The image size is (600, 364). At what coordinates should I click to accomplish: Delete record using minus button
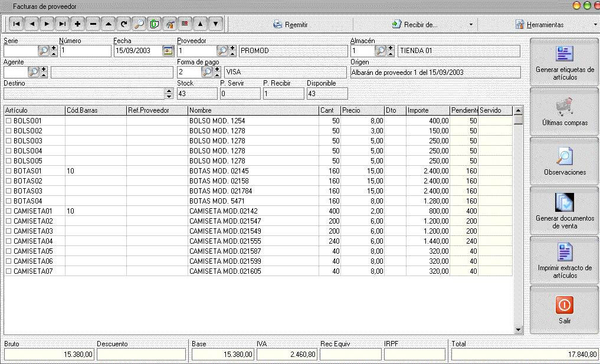coord(93,24)
